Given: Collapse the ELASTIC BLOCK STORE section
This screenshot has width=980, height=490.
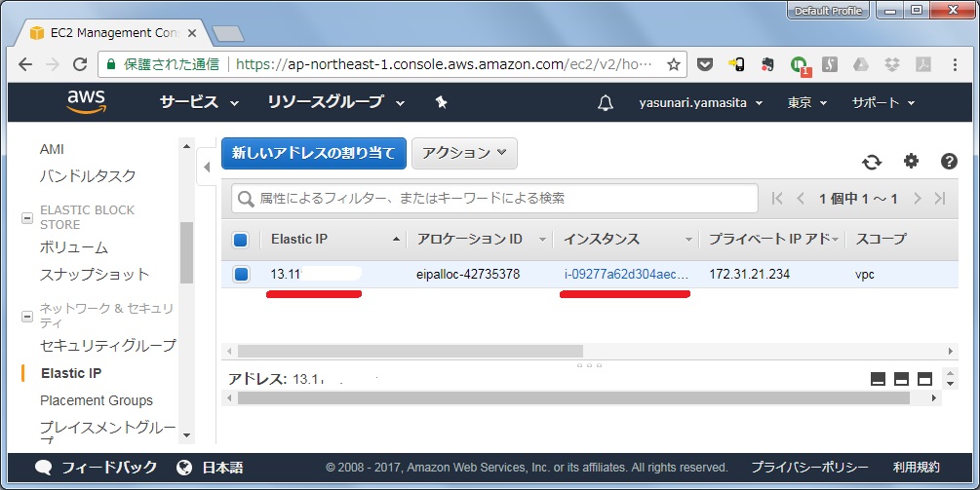Looking at the screenshot, I should [27, 218].
